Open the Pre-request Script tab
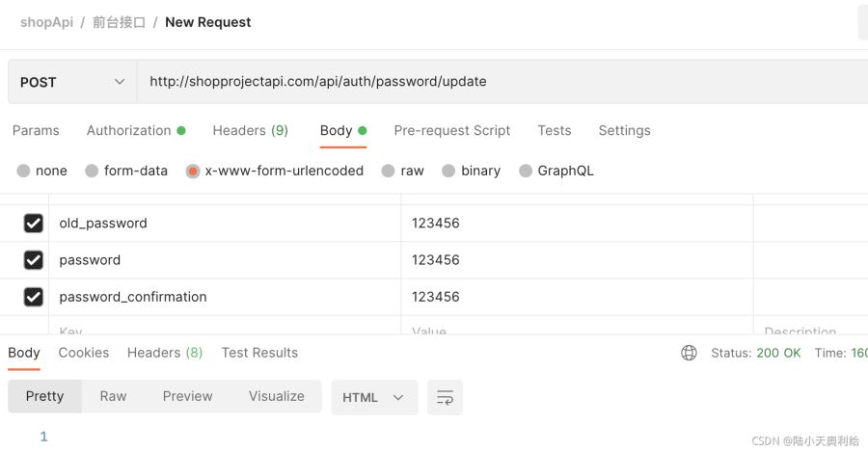Screen dimensions: 868x451 pyautogui.click(x=451, y=130)
